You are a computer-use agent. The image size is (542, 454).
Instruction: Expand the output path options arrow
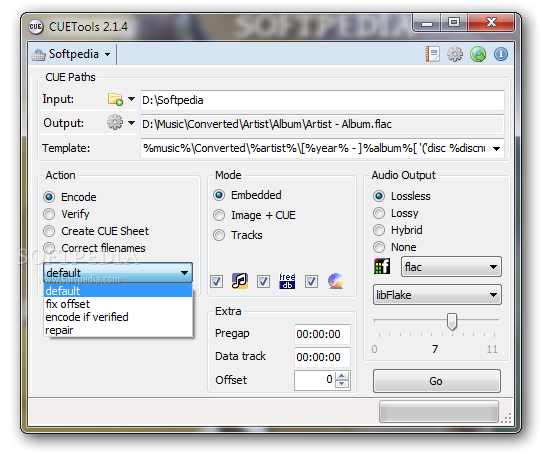pyautogui.click(x=131, y=123)
